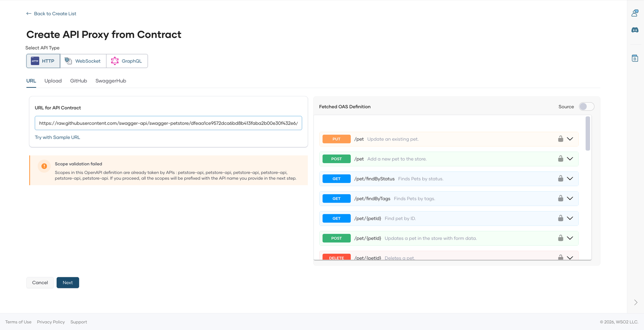Click the Next button
This screenshot has height=330, width=644.
click(68, 283)
